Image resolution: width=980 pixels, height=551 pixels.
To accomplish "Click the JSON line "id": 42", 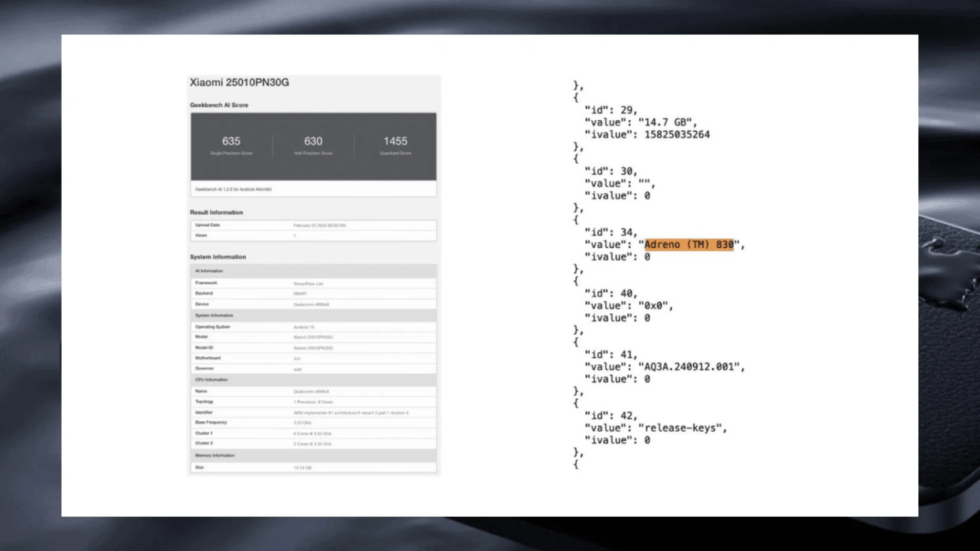I will [x=611, y=416].
